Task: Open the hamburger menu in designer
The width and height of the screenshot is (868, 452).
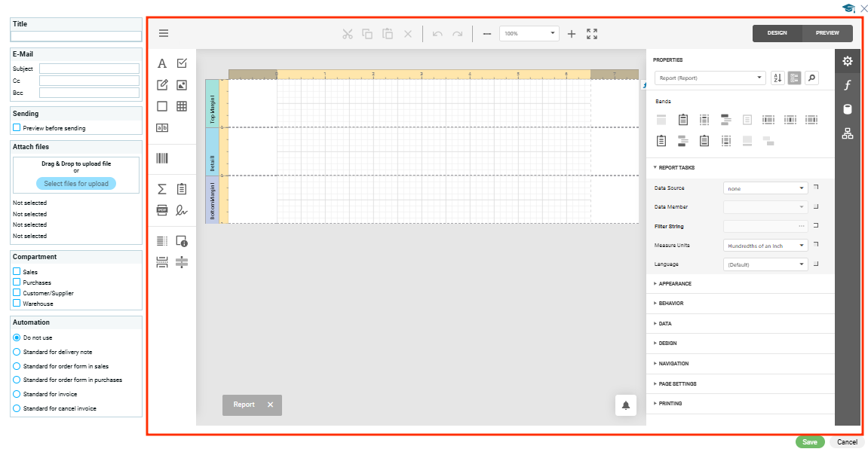Action: [x=164, y=33]
